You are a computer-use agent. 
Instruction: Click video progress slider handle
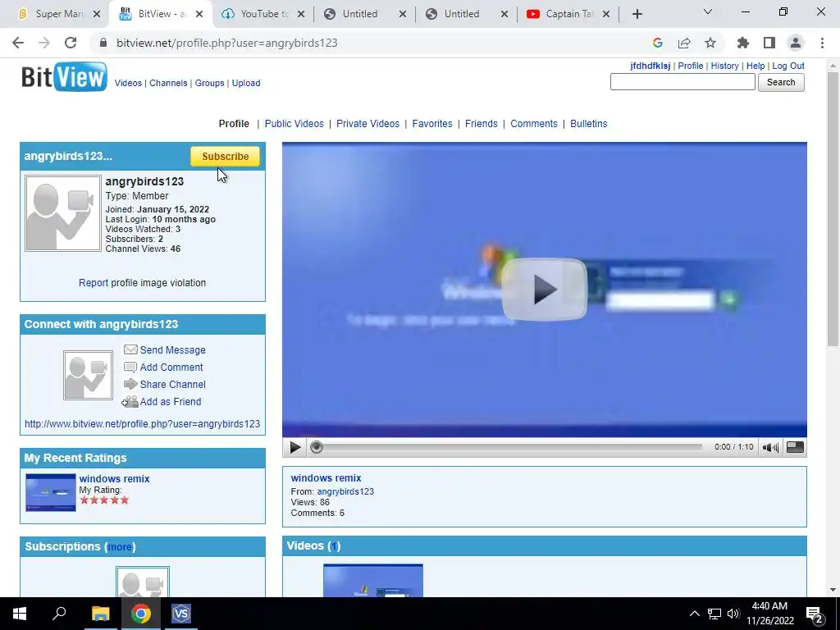click(317, 447)
